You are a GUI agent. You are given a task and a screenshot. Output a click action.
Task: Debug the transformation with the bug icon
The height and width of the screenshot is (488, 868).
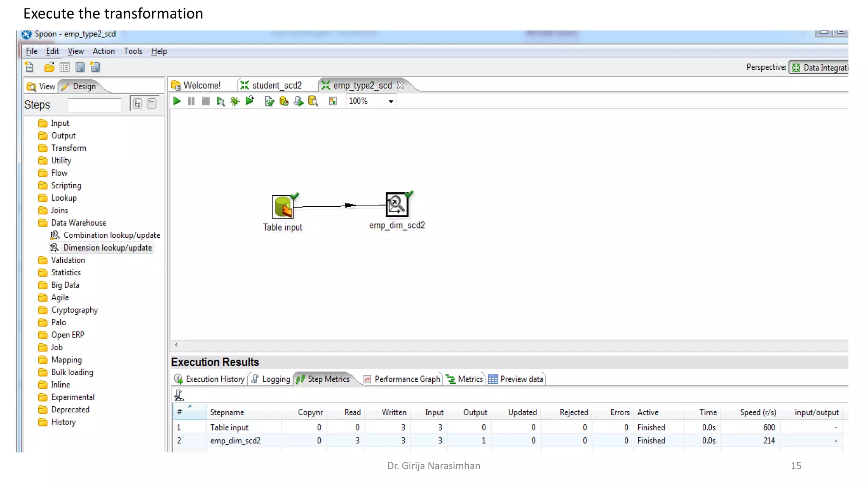click(x=235, y=101)
